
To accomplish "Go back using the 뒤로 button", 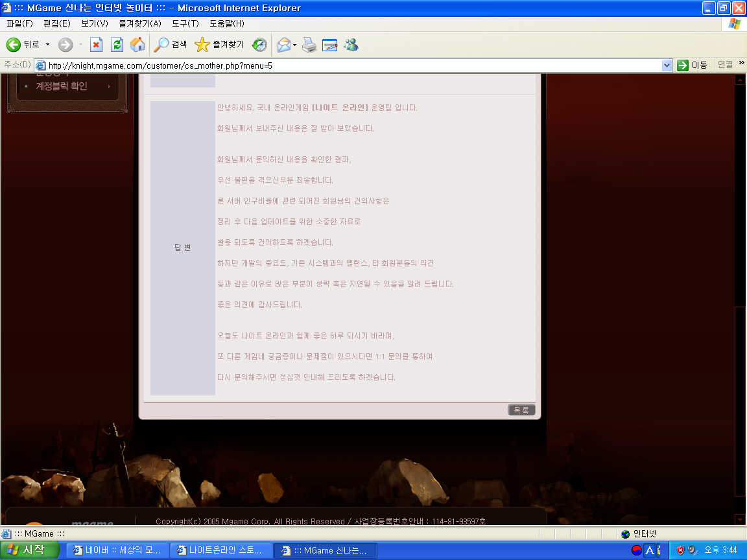I will pyautogui.click(x=23, y=45).
